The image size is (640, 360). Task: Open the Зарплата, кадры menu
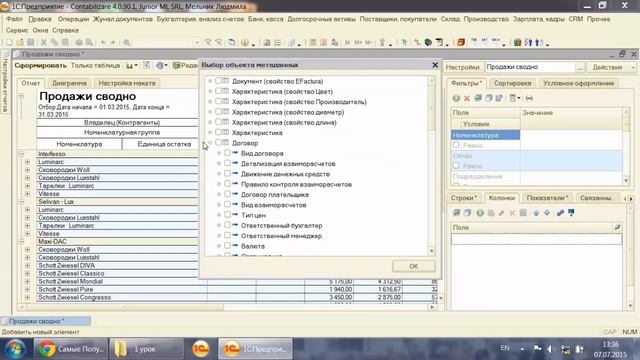pyautogui.click(x=538, y=19)
